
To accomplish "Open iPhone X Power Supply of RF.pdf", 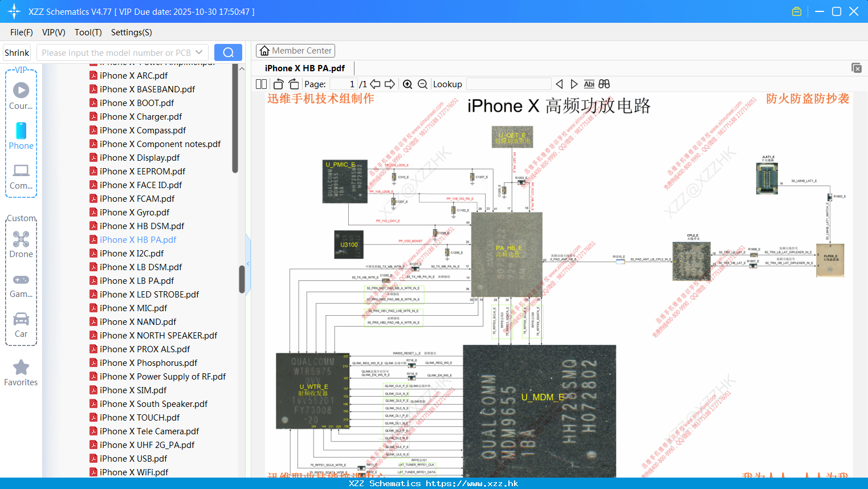I will pos(162,376).
